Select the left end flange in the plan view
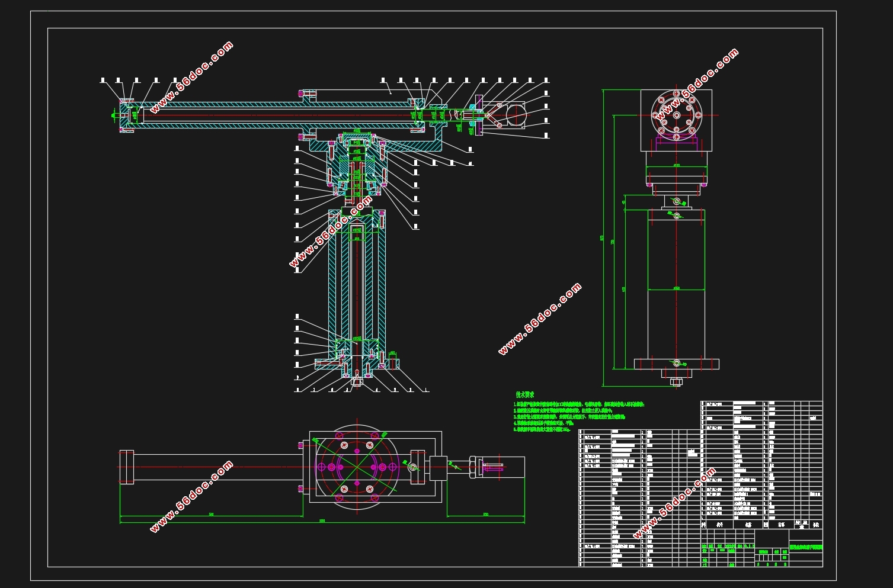Viewport: 893px width, 588px height. (x=126, y=467)
